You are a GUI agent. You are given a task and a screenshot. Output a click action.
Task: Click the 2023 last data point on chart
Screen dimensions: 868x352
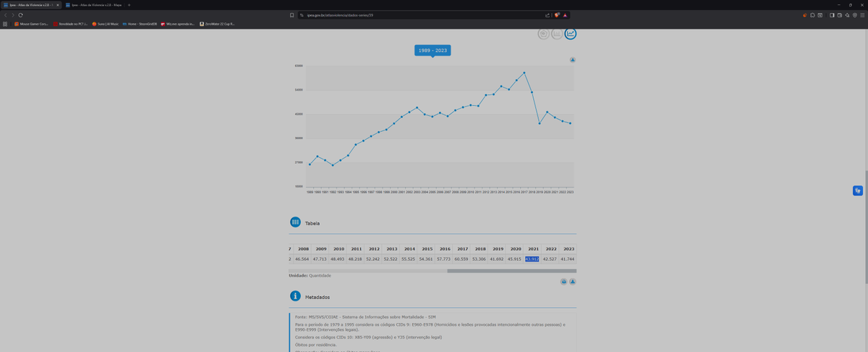(571, 123)
